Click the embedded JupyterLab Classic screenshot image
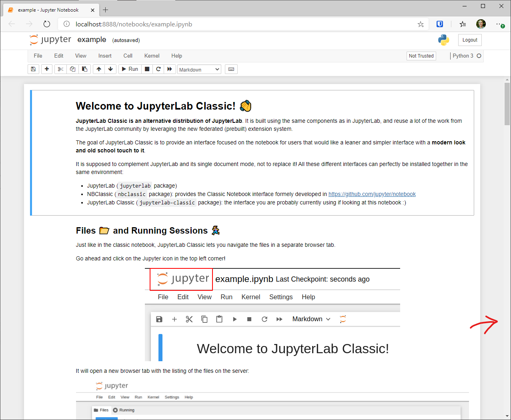Viewport: 511px width, 420px height. 273,315
